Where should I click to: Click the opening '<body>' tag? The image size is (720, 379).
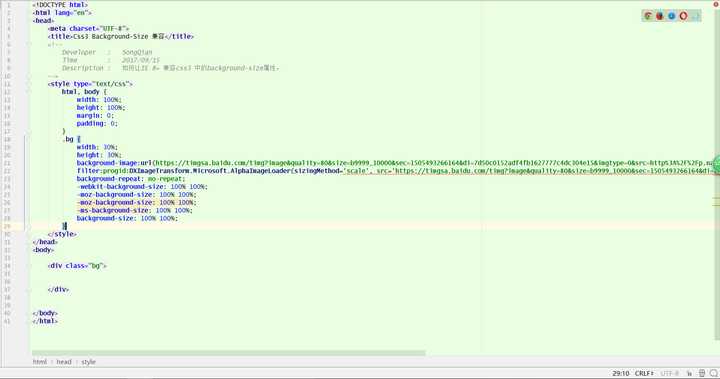coord(43,250)
